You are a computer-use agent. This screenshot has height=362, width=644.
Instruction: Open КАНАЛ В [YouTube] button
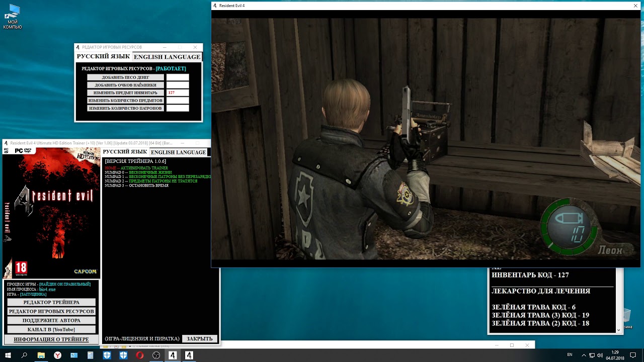51,329
